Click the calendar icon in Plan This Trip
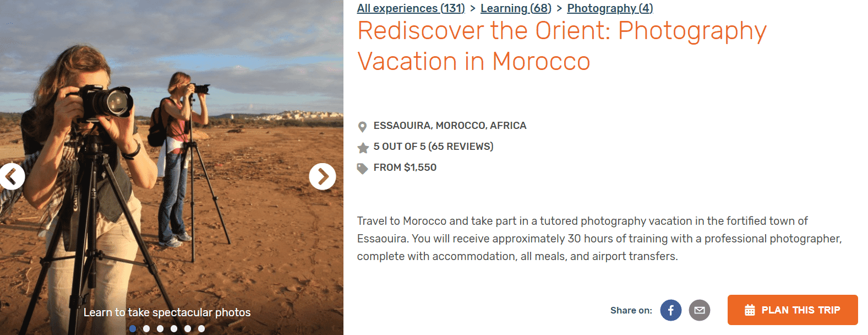Viewport: 868px width, 335px height. [750, 310]
